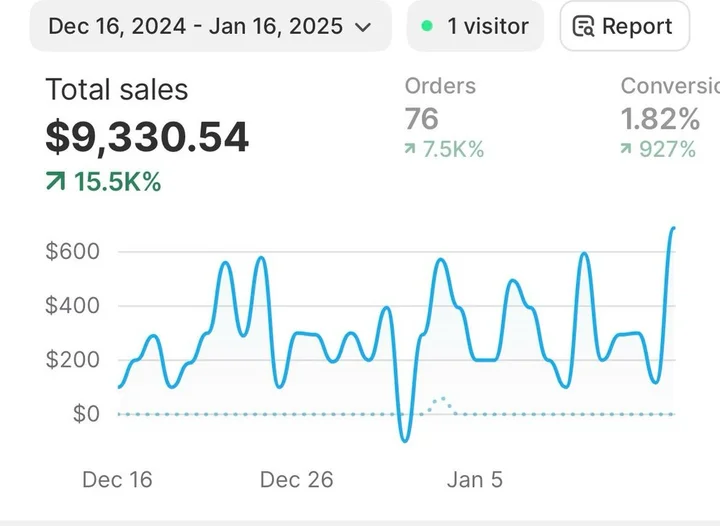Click the Orders count of 76
Screen dimensions: 720x526
(x=422, y=119)
